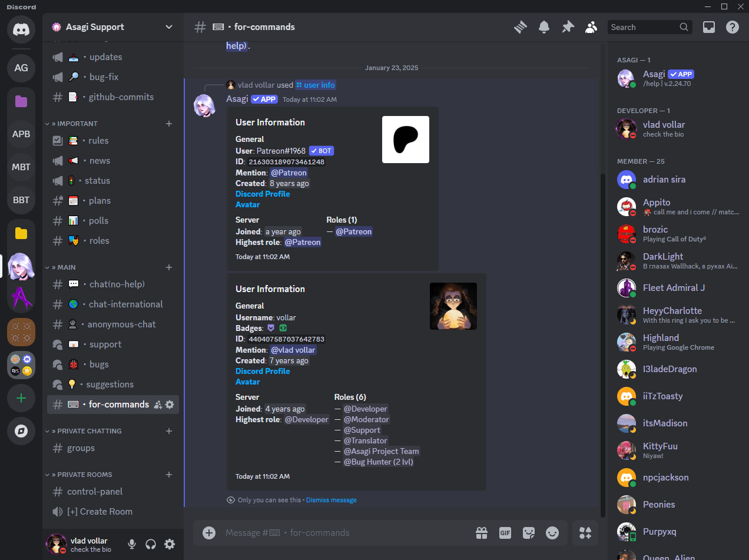Open the chat-international channel
The image size is (749, 560).
click(113, 304)
